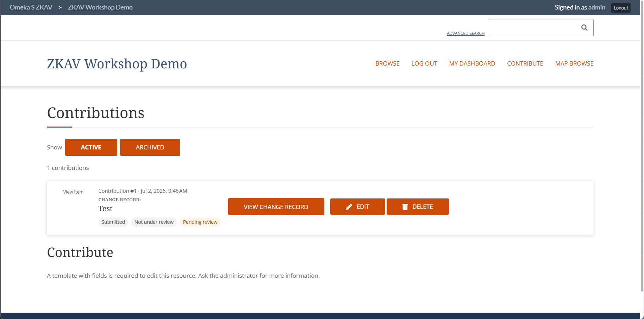Screen dimensions: 644x319
Task: Open Map Browse in the navigation
Action: [574, 63]
